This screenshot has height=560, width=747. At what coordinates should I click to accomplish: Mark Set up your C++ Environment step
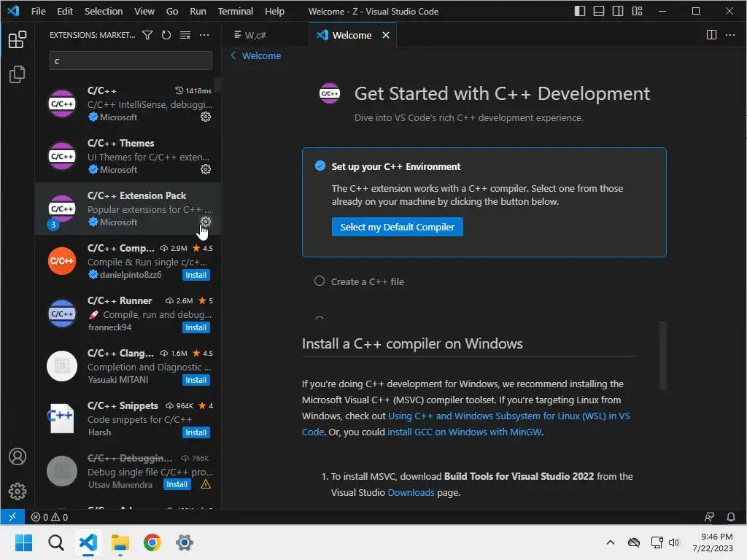(x=320, y=166)
